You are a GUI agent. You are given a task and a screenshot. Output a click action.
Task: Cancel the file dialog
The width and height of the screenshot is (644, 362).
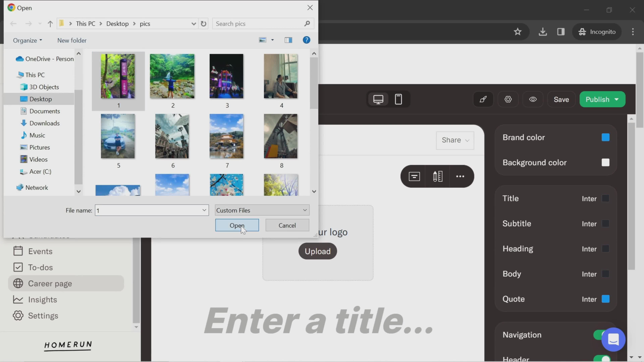(x=287, y=225)
